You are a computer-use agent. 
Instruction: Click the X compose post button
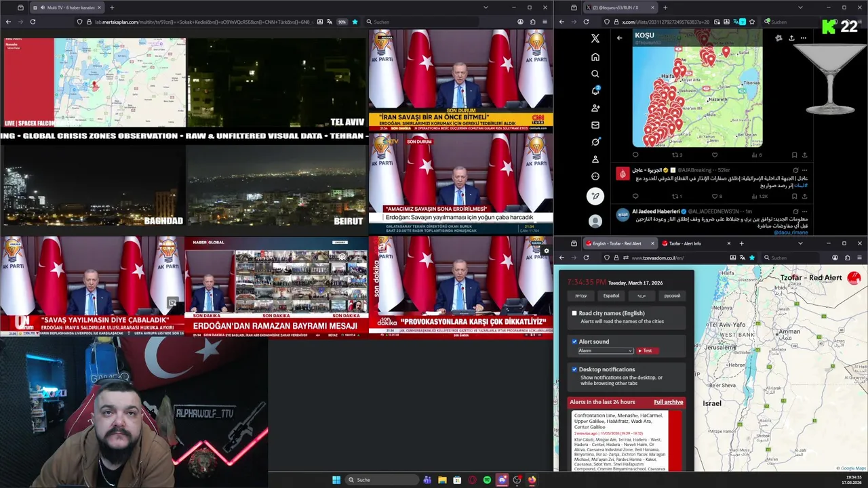point(595,197)
